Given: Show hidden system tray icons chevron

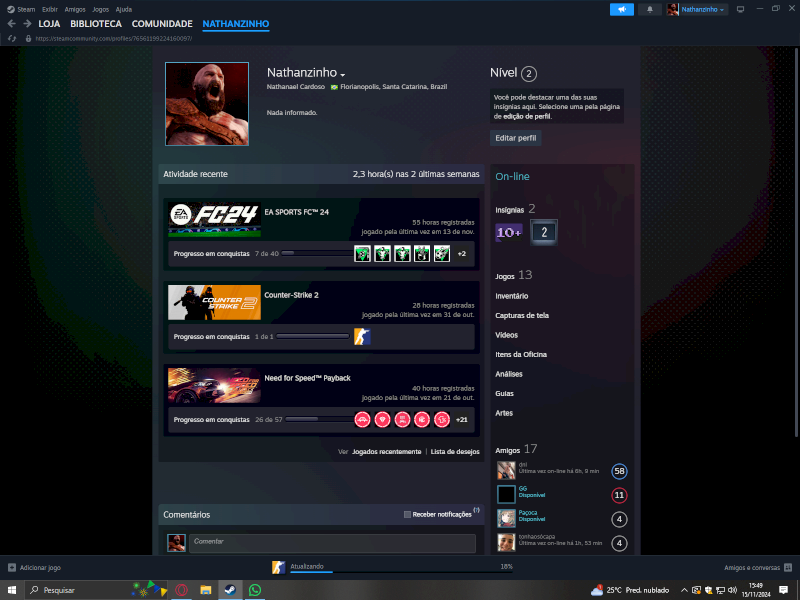Looking at the screenshot, I should point(684,590).
